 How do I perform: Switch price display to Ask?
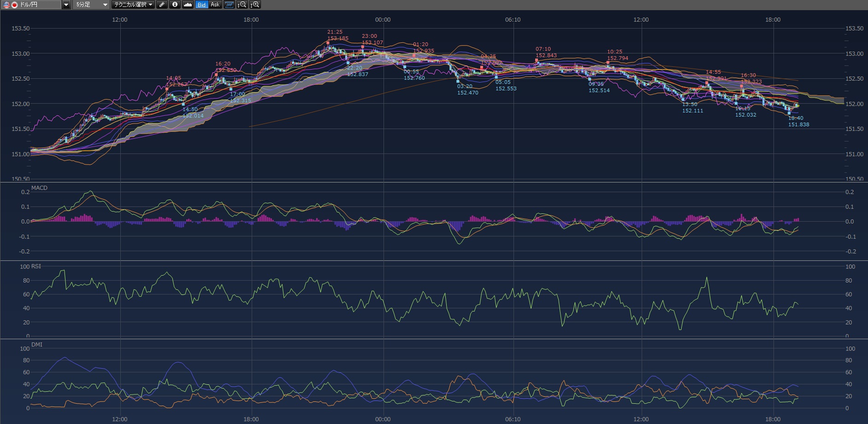tap(215, 5)
